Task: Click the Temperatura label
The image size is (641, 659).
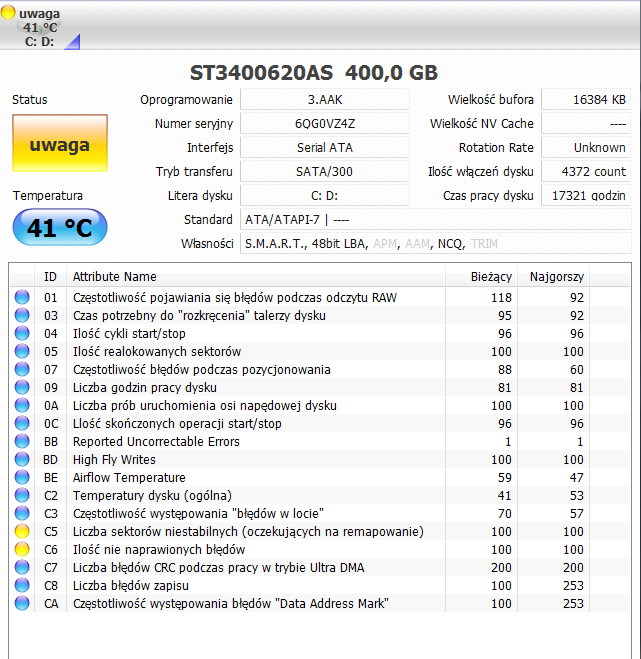Action: pyautogui.click(x=47, y=195)
